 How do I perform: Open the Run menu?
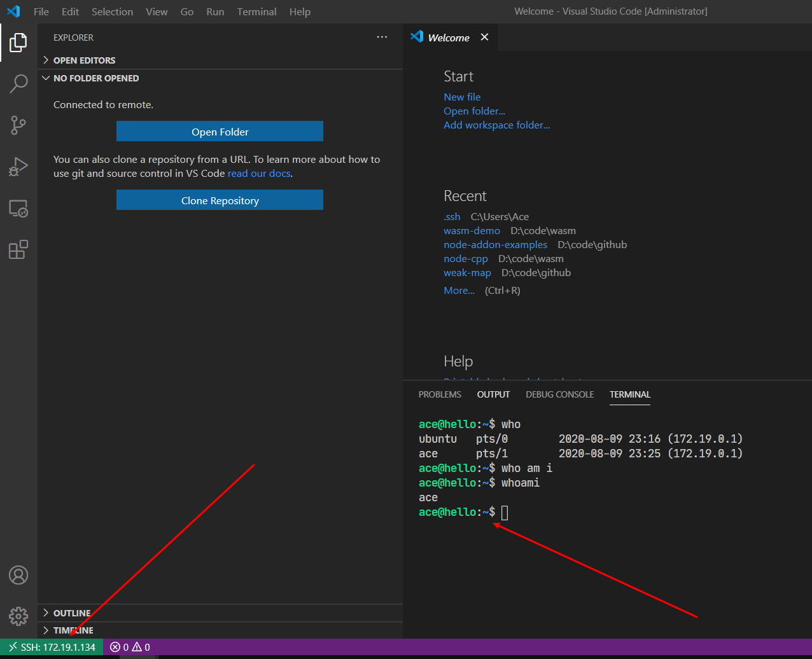coord(215,11)
